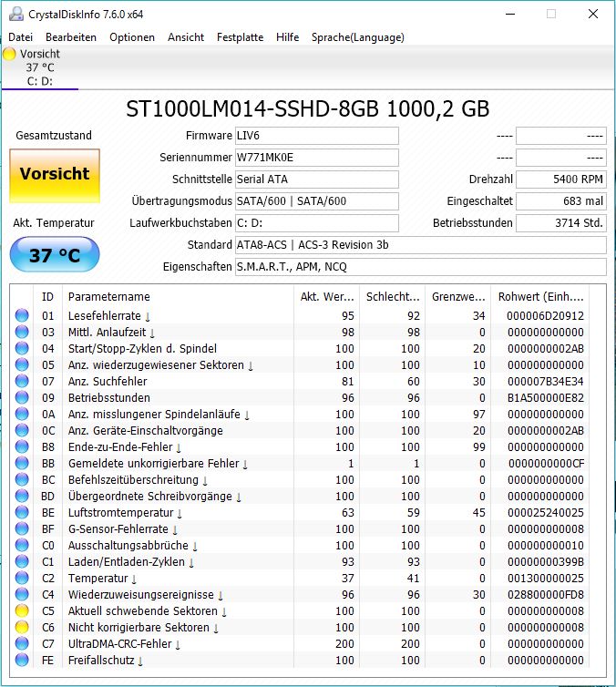Image resolution: width=616 pixels, height=687 pixels.
Task: Click the Grenzwe... column header
Action: (x=457, y=297)
